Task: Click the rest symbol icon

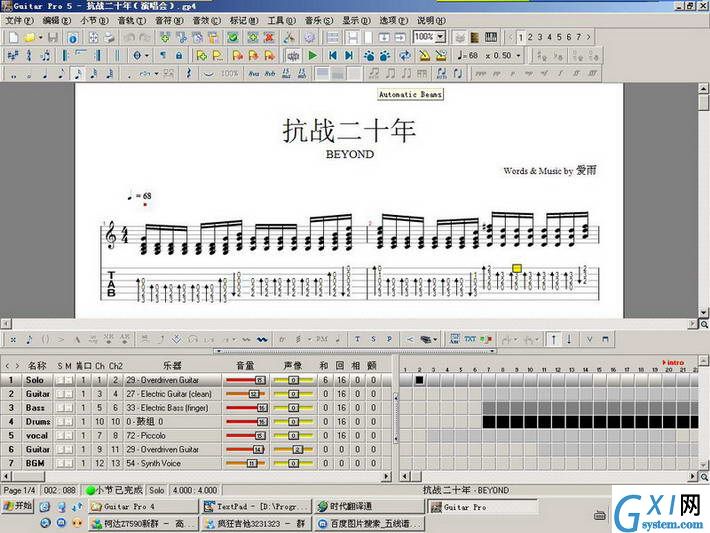Action: click(189, 73)
